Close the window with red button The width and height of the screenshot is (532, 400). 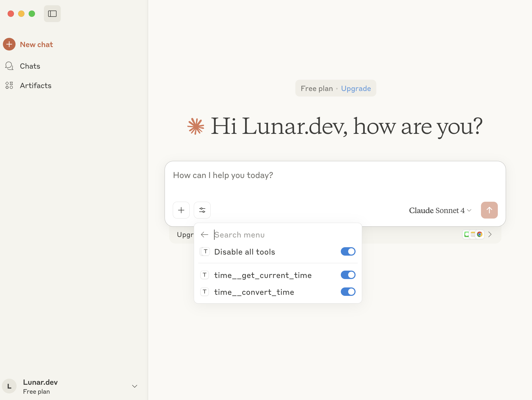(11, 14)
